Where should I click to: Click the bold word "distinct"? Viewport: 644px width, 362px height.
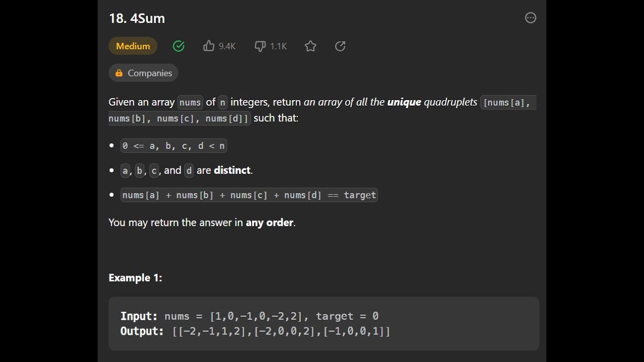(x=232, y=170)
